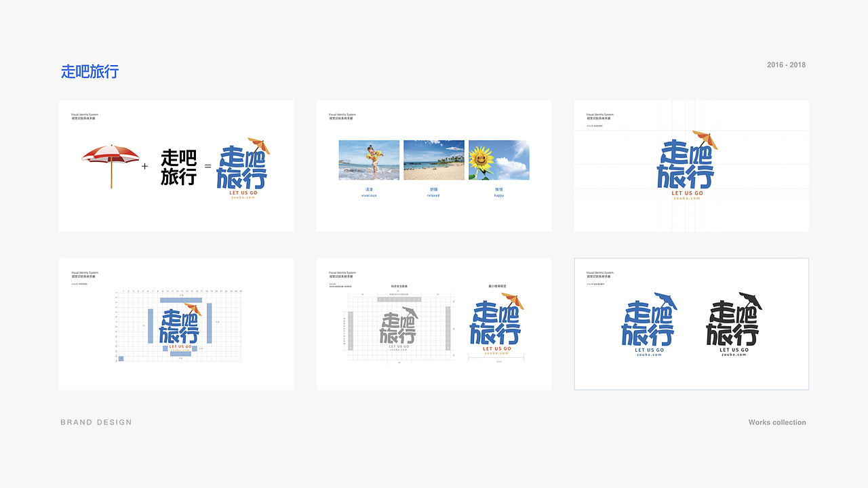The image size is (868, 488).
Task: Click the all-black monochrome logo
Action: pos(734,324)
